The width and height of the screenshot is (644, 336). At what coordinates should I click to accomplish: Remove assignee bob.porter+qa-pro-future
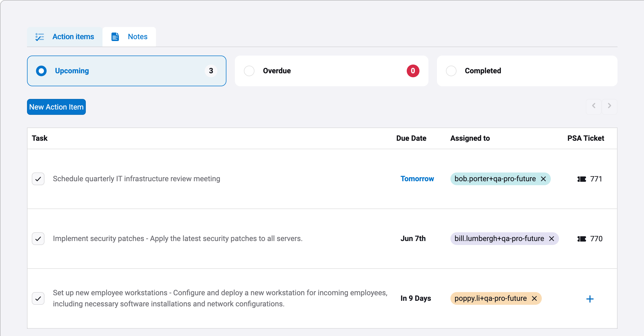pyautogui.click(x=543, y=179)
